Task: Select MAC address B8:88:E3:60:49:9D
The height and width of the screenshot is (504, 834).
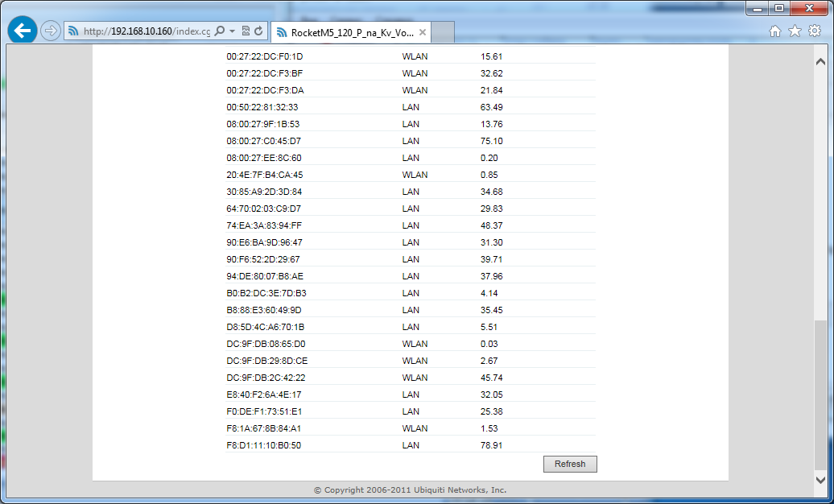Action: click(x=264, y=310)
